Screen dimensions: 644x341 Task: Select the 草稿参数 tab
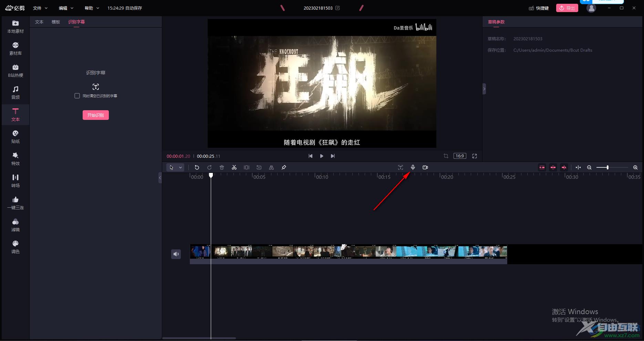496,22
